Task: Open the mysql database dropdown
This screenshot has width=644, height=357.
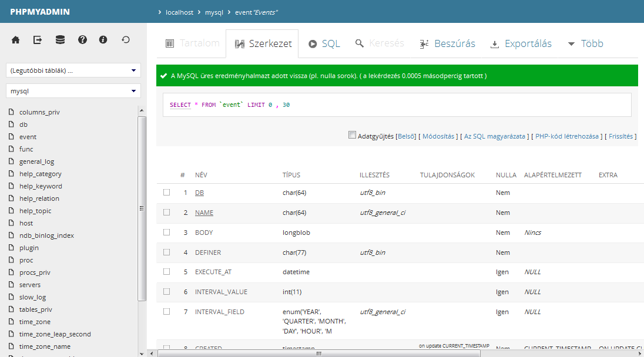Action: [x=73, y=90]
